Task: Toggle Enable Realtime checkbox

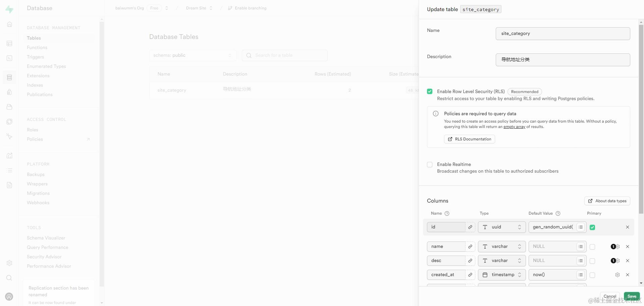Action: click(430, 165)
